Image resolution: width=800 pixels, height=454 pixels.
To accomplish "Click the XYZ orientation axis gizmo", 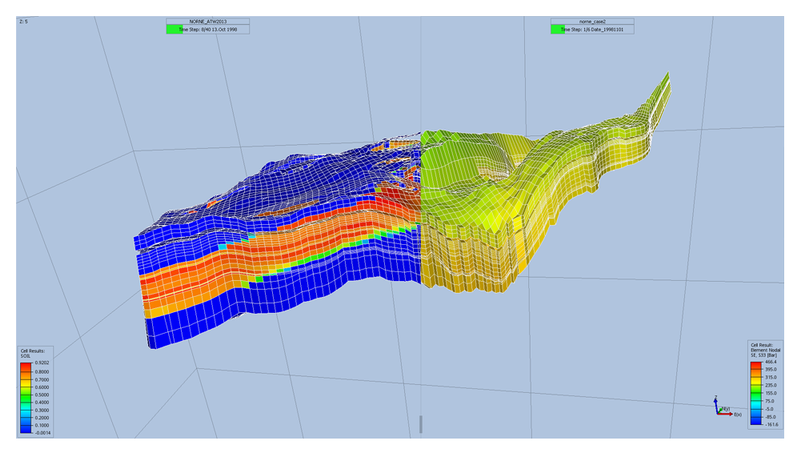I will click(x=720, y=407).
